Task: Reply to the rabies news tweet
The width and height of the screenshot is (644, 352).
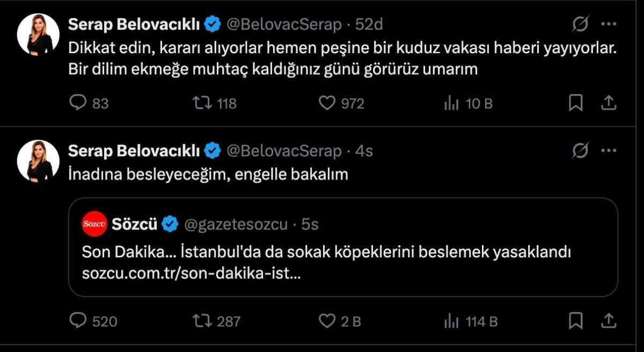Action: 78,103
